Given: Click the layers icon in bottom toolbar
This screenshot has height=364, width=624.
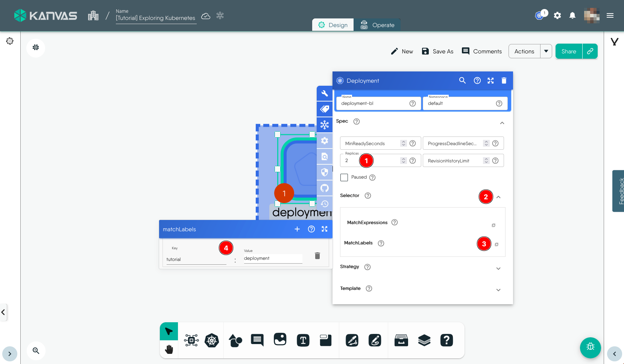Looking at the screenshot, I should [424, 341].
